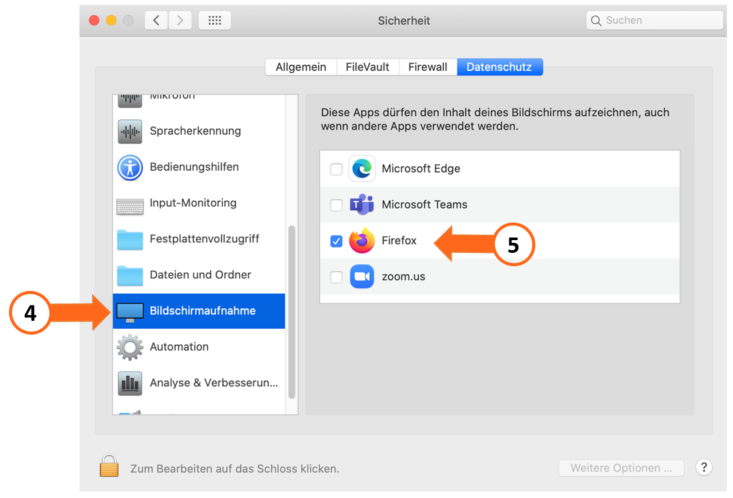Select the Datenschutz tab
The image size is (733, 498).
coord(499,67)
